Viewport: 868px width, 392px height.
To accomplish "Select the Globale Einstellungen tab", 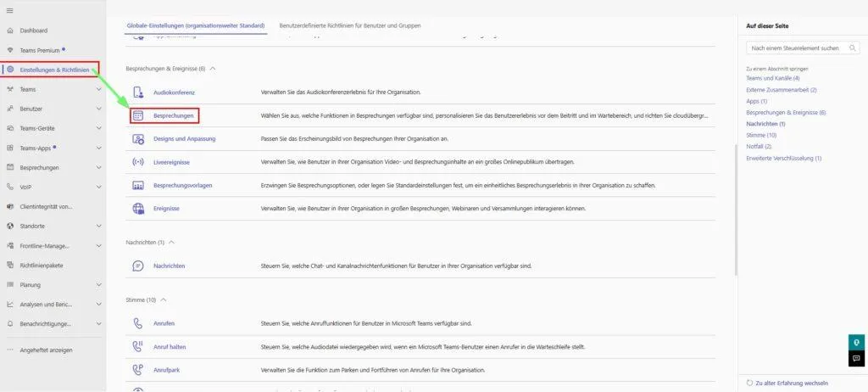I will (x=195, y=25).
